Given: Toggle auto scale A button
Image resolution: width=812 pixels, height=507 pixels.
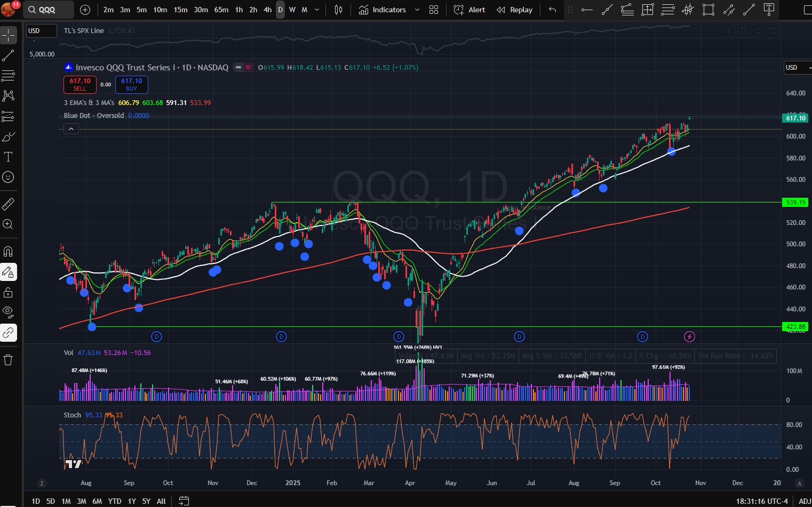Looking at the screenshot, I should pyautogui.click(x=799, y=483).
